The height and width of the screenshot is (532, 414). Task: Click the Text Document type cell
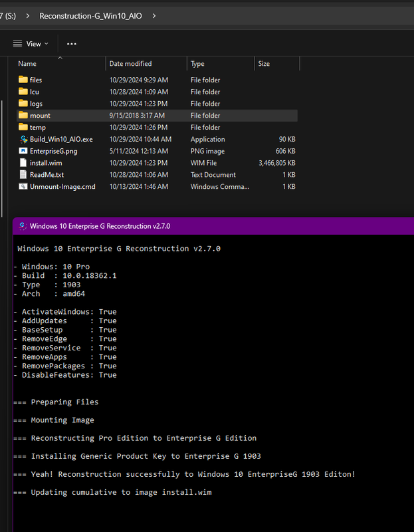213,175
